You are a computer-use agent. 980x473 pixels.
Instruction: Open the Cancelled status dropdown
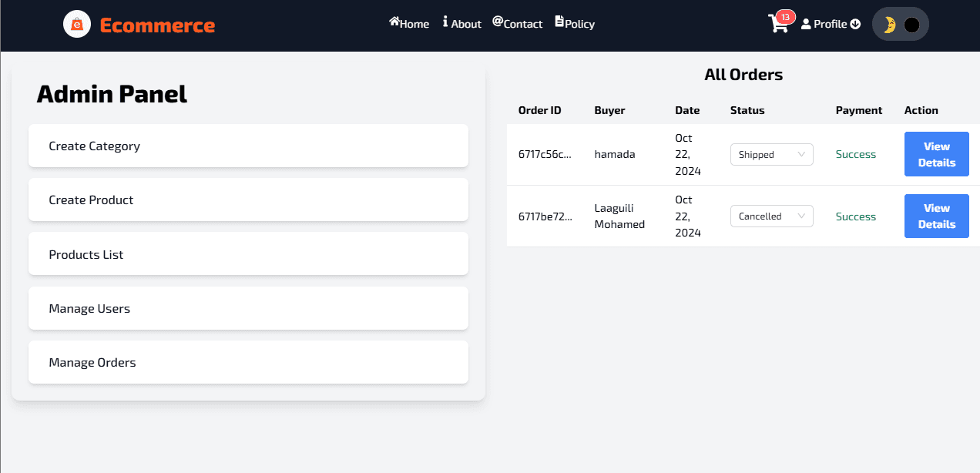(771, 216)
